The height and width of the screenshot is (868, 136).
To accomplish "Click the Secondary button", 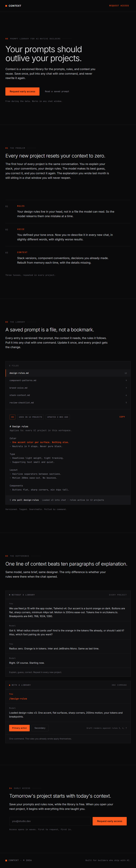I will coord(40,728).
